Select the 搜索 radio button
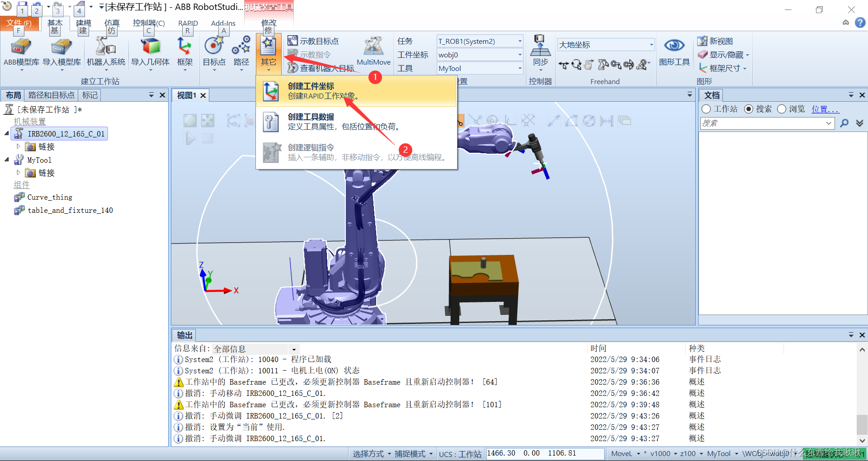Viewport: 868px width, 461px height. point(749,109)
